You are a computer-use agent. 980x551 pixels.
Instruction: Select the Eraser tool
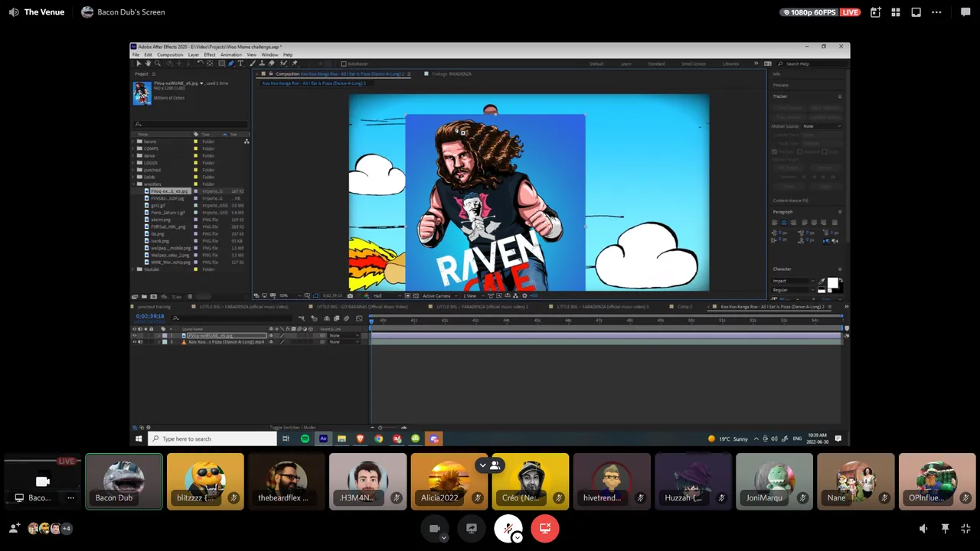(272, 64)
